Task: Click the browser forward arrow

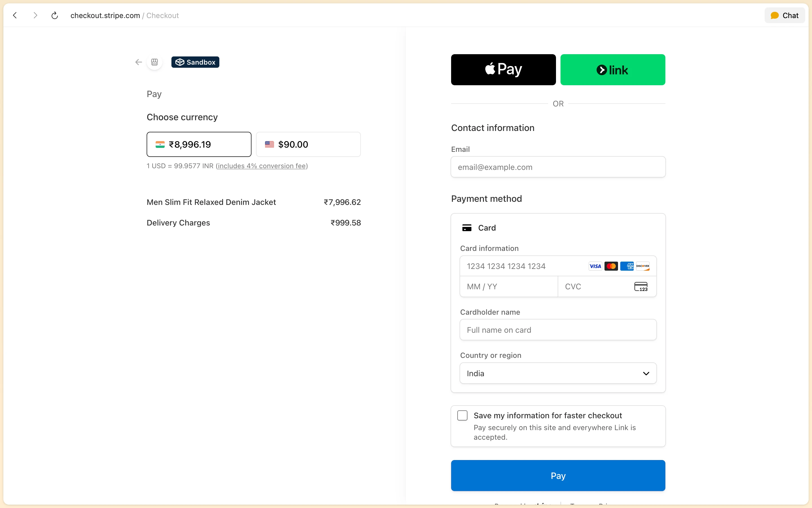Action: pyautogui.click(x=35, y=15)
